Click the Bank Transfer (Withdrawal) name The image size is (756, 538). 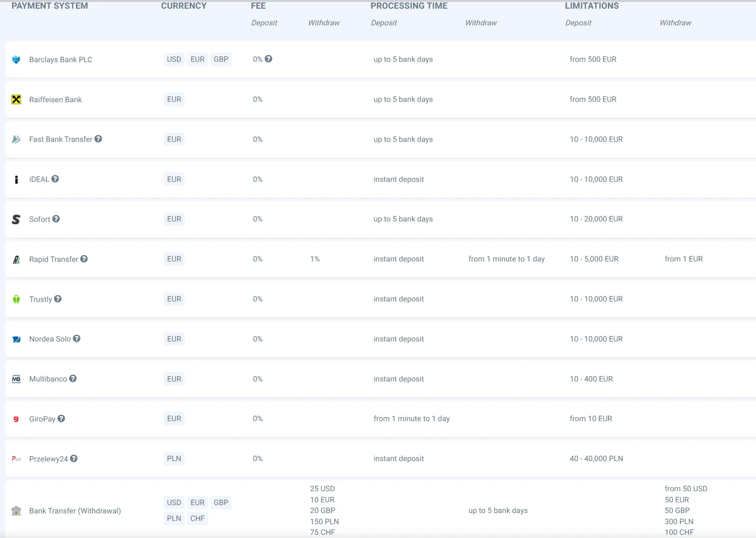point(75,511)
